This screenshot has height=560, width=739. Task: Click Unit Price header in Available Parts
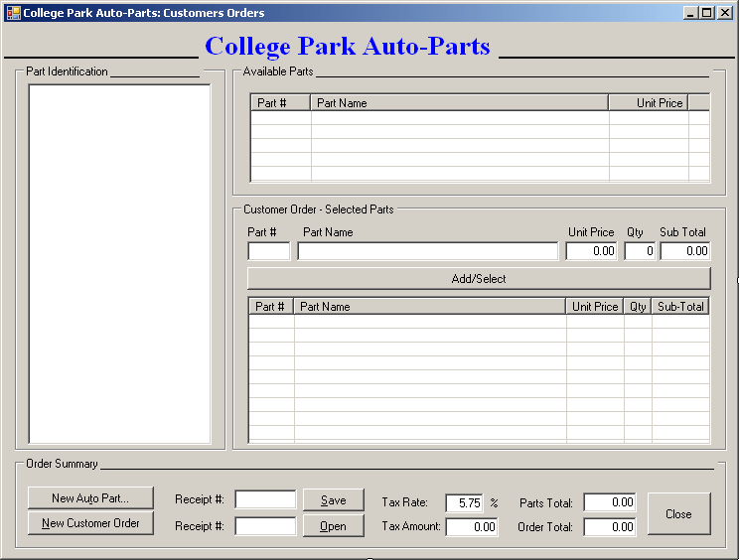(649, 102)
